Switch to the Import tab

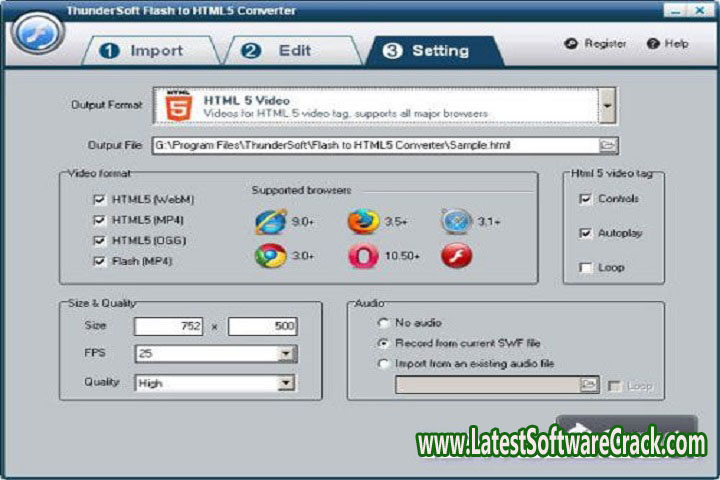(145, 50)
